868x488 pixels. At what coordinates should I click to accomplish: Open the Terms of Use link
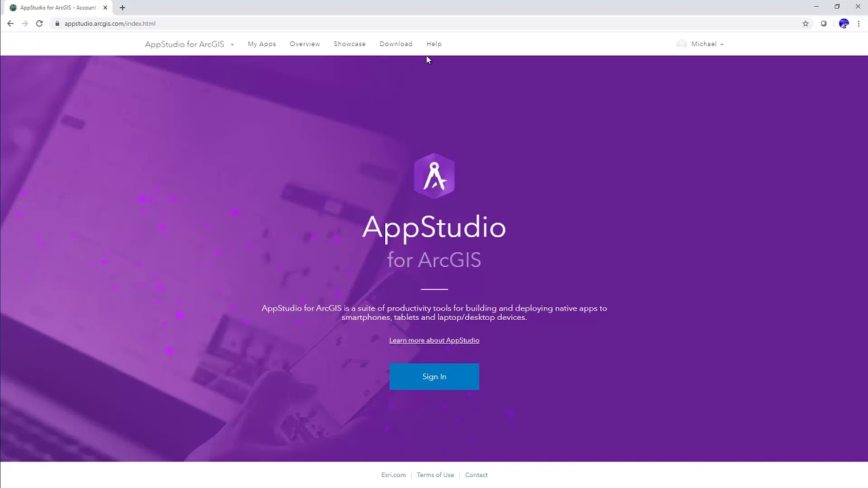[435, 475]
